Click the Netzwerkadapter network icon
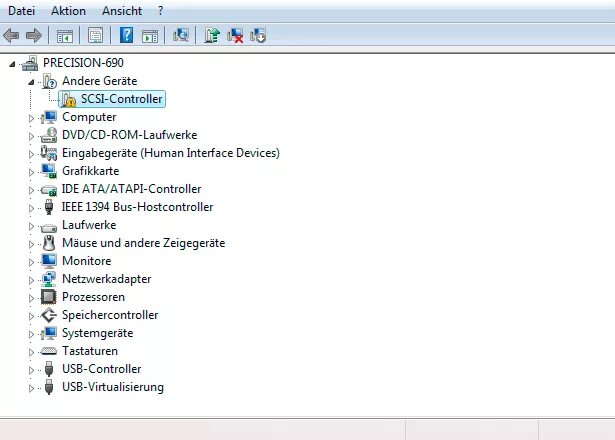The image size is (615, 440). tap(49, 279)
